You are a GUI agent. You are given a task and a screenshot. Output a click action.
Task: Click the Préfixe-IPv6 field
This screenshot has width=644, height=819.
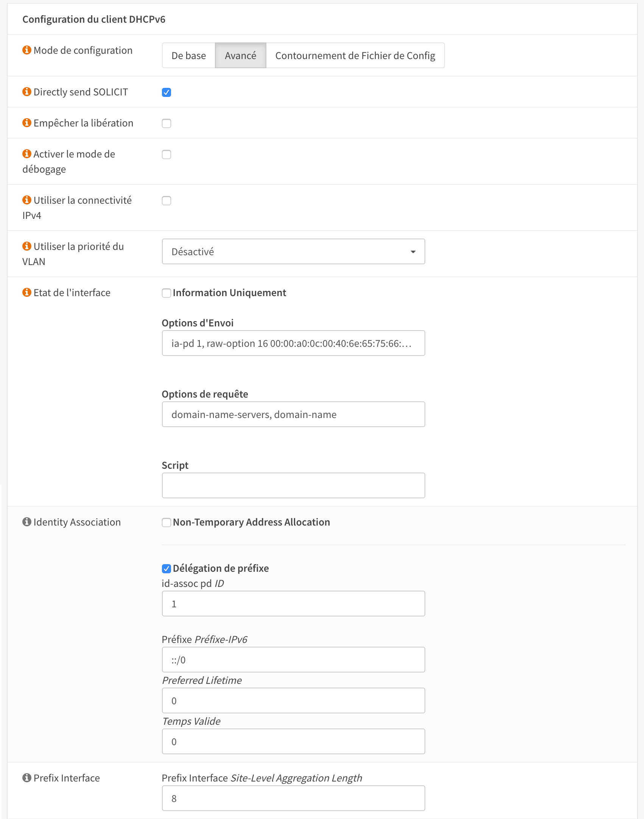pos(293,660)
